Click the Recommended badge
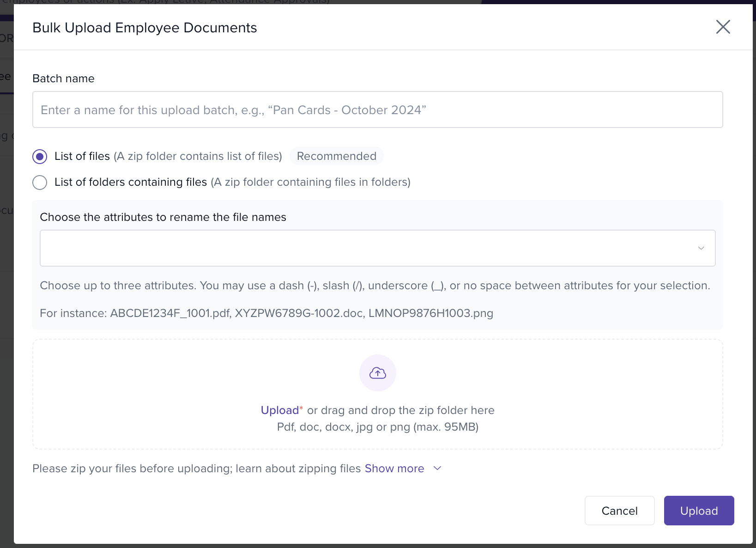Screen dimensions: 756x548 point(336,156)
